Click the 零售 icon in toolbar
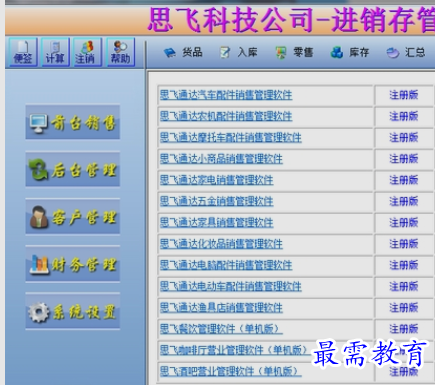This screenshot has width=435, height=385. coord(281,53)
